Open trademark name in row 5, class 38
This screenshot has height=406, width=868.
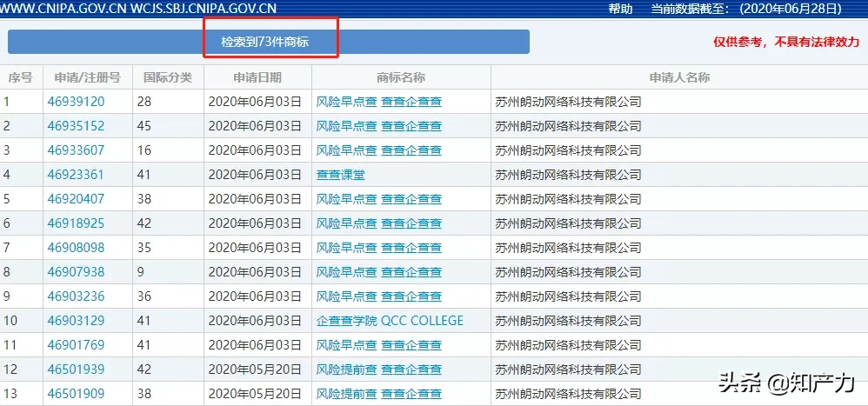click(378, 199)
